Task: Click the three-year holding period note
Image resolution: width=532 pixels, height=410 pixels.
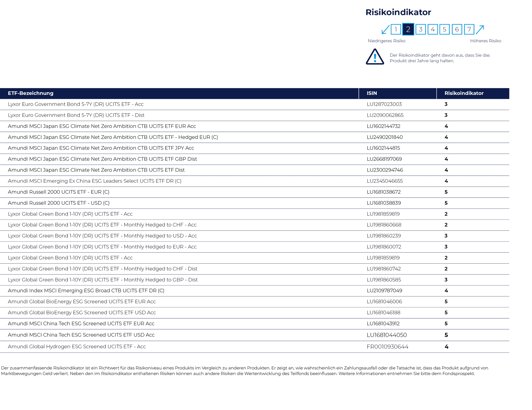Action: [440, 58]
